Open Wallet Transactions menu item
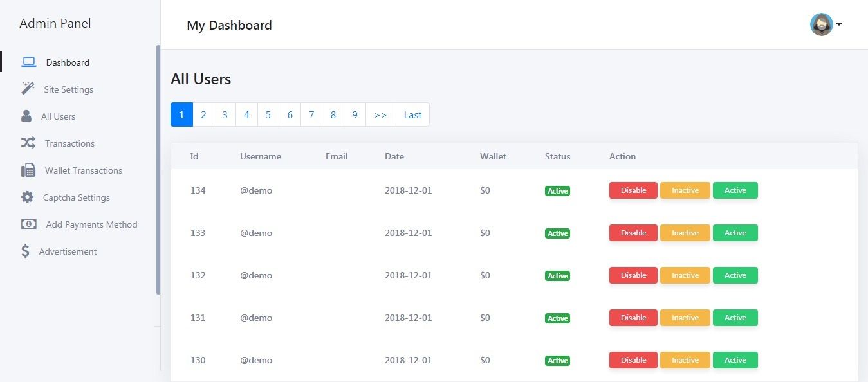This screenshot has width=868, height=382. [x=84, y=170]
